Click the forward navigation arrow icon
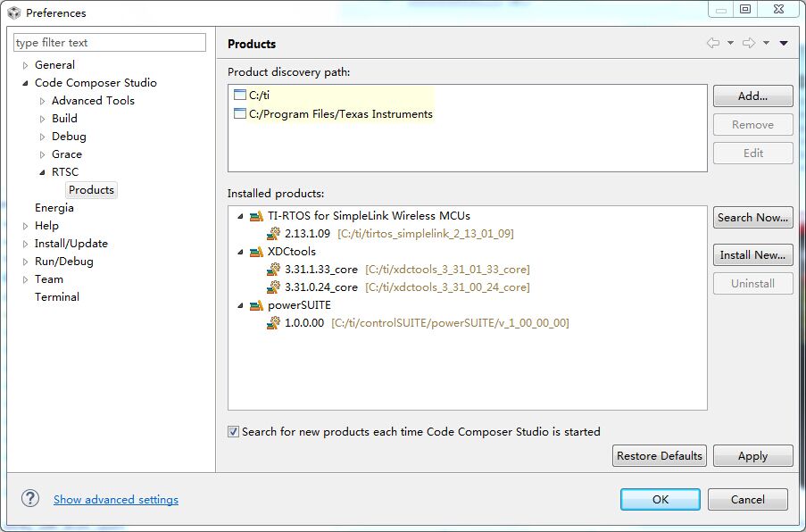806x532 pixels. pyautogui.click(x=749, y=44)
